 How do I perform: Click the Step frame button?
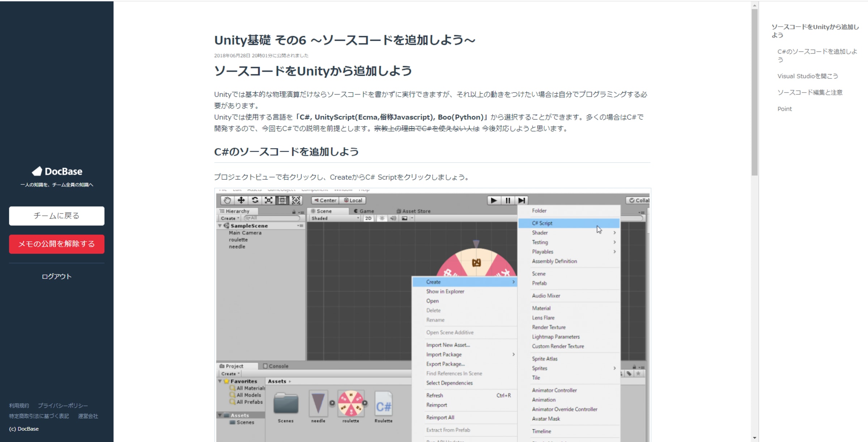point(521,200)
